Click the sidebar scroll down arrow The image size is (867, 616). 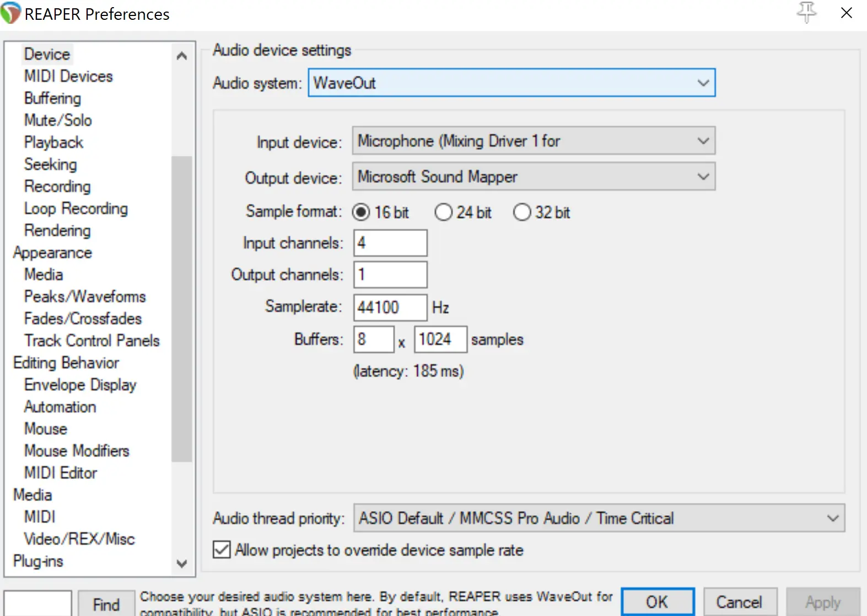click(181, 563)
